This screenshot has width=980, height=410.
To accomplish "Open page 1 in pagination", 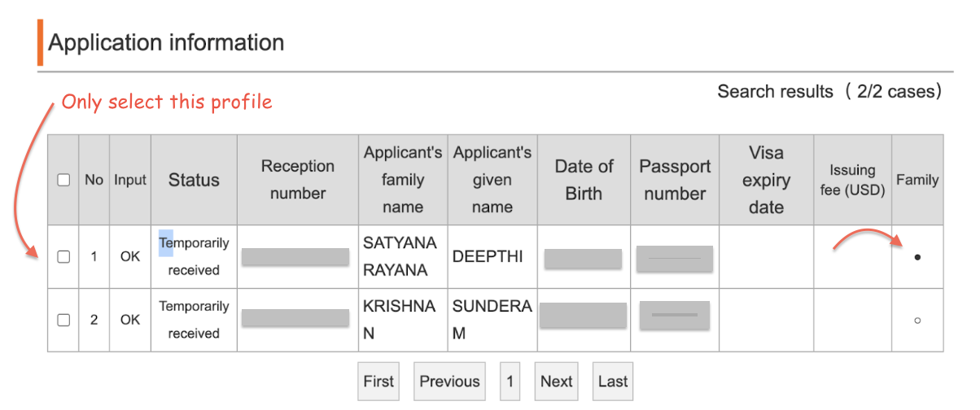I will [x=510, y=382].
